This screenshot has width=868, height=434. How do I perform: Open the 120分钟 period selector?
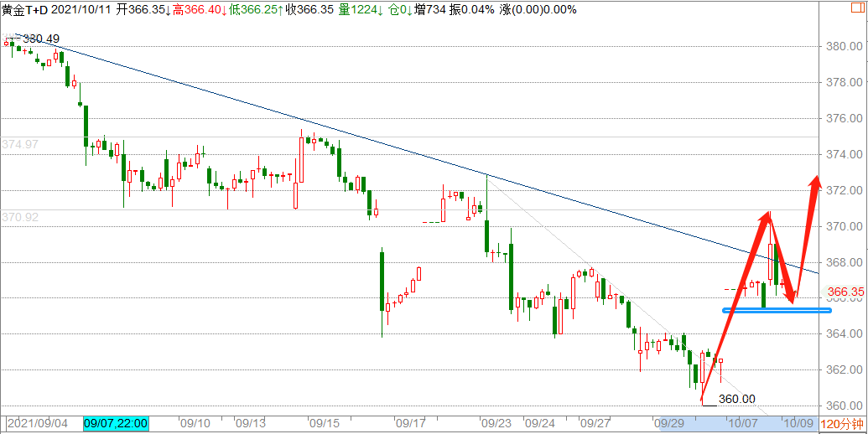[x=840, y=425]
